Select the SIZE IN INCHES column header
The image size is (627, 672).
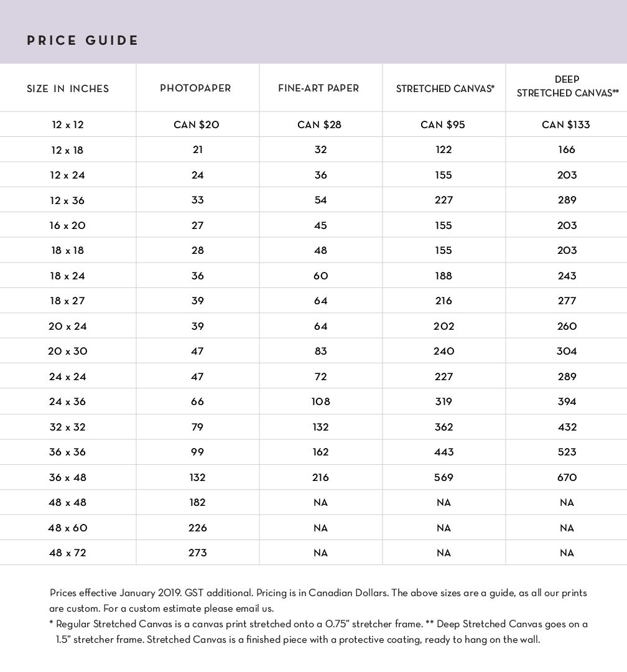point(68,89)
